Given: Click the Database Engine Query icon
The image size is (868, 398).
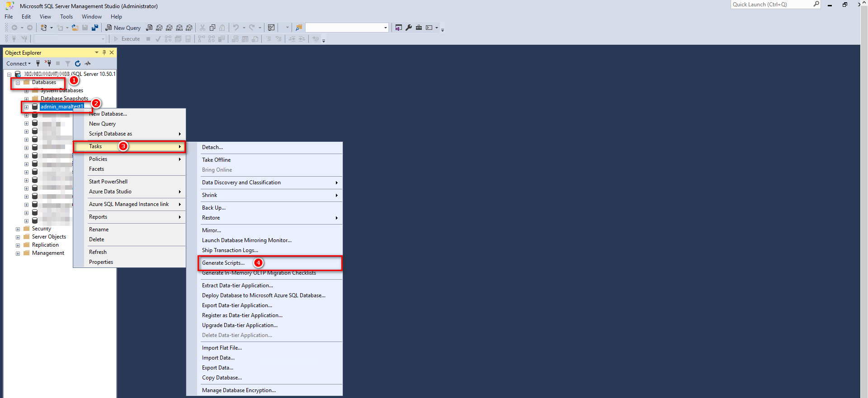Looking at the screenshot, I should pyautogui.click(x=149, y=28).
